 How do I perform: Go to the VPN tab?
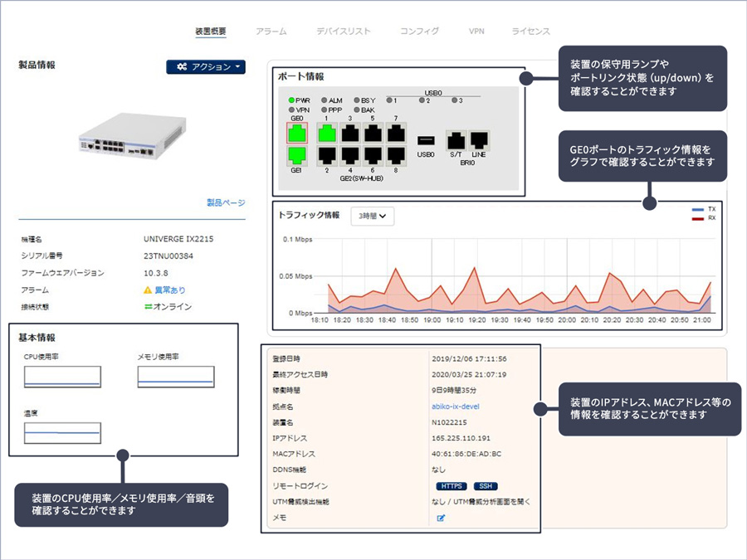[x=476, y=32]
